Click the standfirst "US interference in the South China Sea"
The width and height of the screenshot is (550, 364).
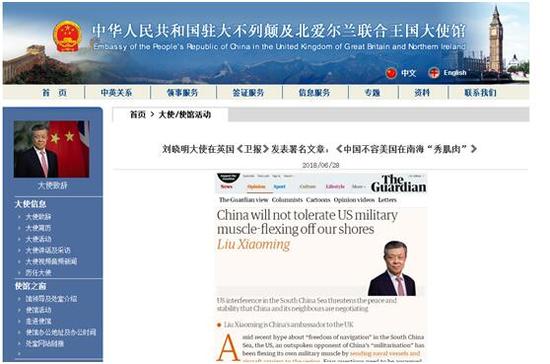(x=307, y=304)
